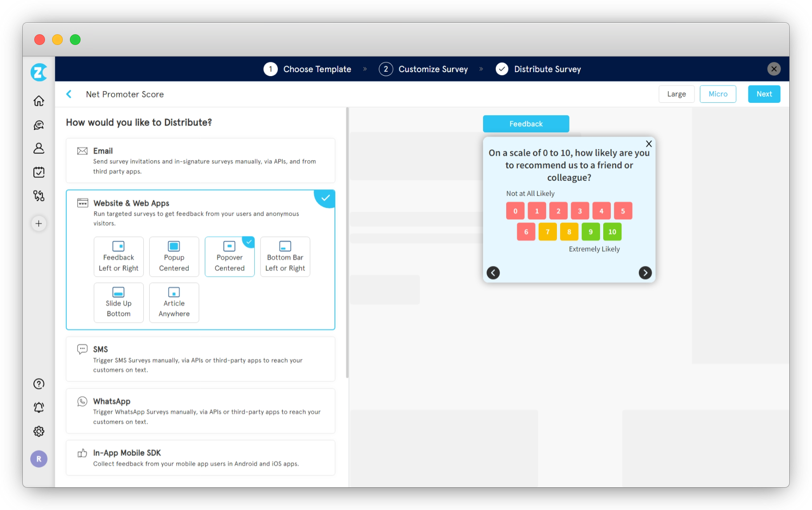Click the plus add icon in sidebar
The height and width of the screenshot is (510, 812).
(x=39, y=223)
